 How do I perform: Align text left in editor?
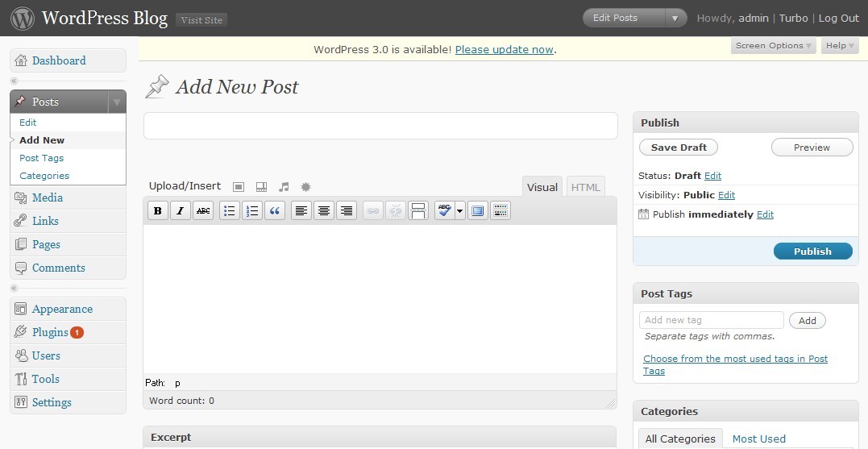point(301,211)
